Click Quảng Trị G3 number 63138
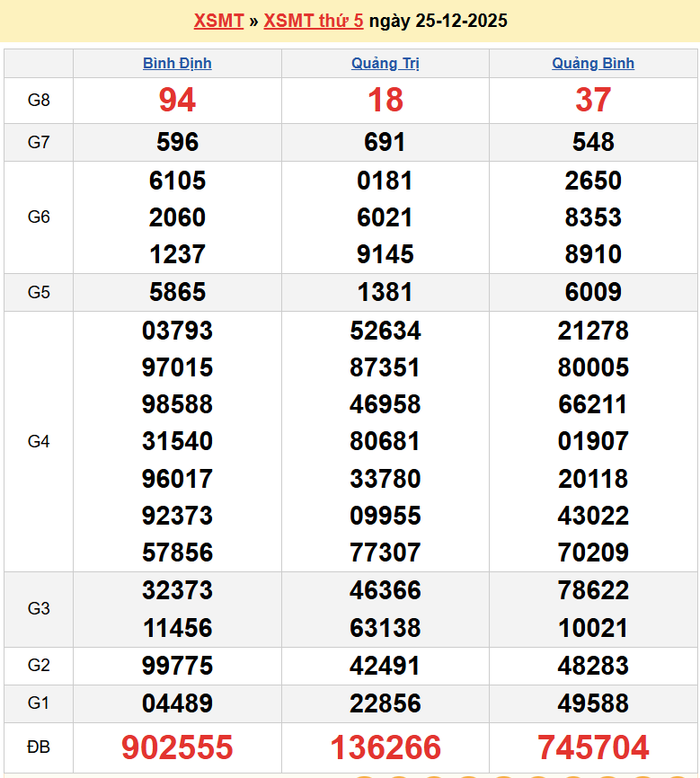Viewport: 700px width, 778px height. (x=385, y=627)
